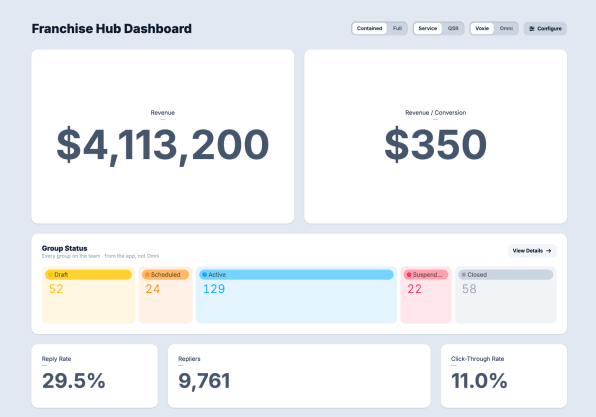The height and width of the screenshot is (417, 596).
Task: Click the 9,761 repliers value
Action: click(x=204, y=381)
